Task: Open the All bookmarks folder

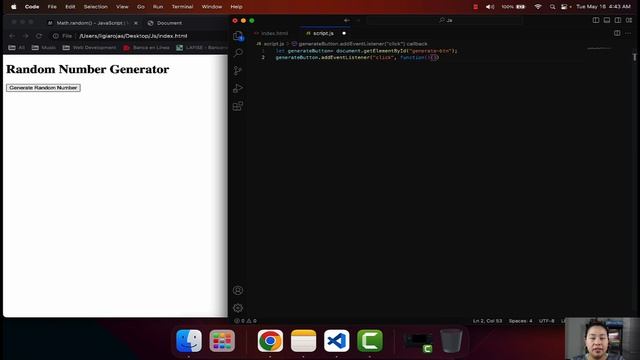Action: tap(17, 48)
